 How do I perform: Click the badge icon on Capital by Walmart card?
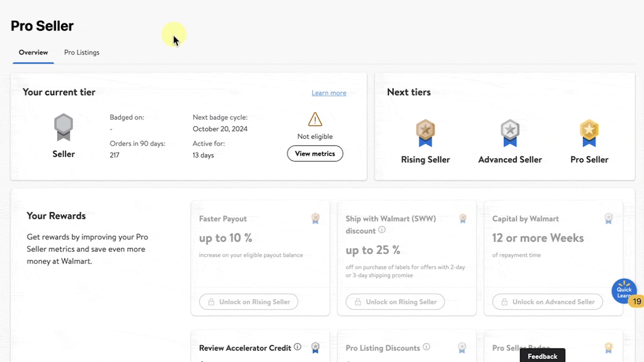[608, 219]
